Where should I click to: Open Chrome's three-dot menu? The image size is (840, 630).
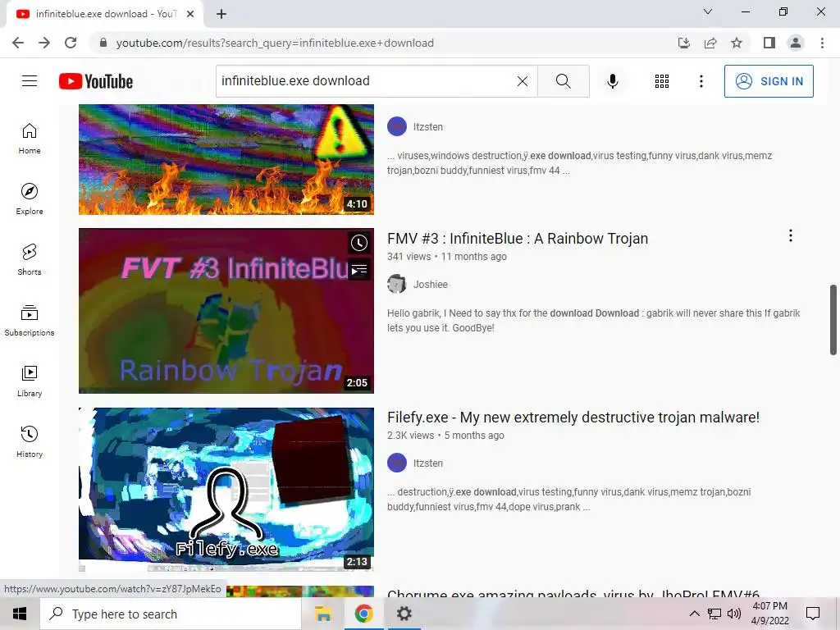point(822,43)
